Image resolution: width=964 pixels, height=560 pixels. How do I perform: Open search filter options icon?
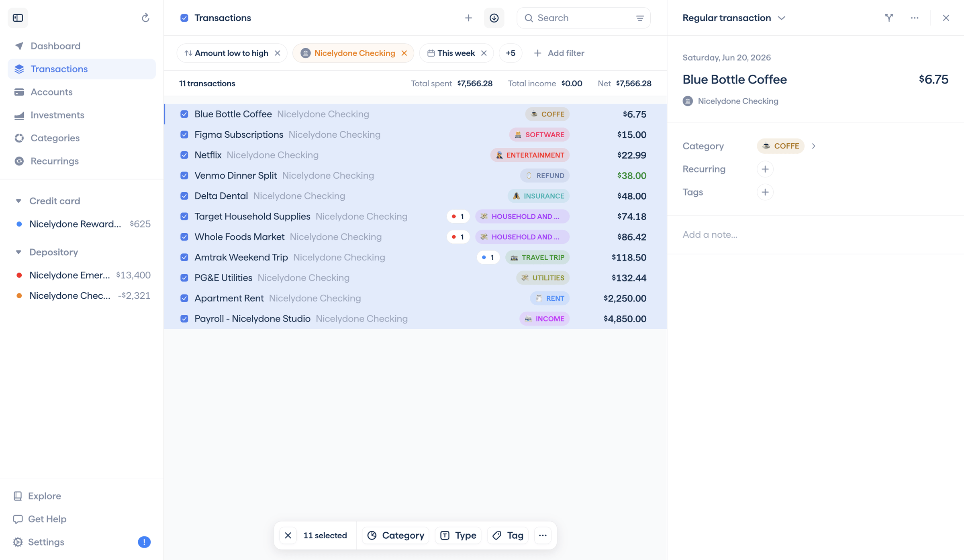(640, 18)
